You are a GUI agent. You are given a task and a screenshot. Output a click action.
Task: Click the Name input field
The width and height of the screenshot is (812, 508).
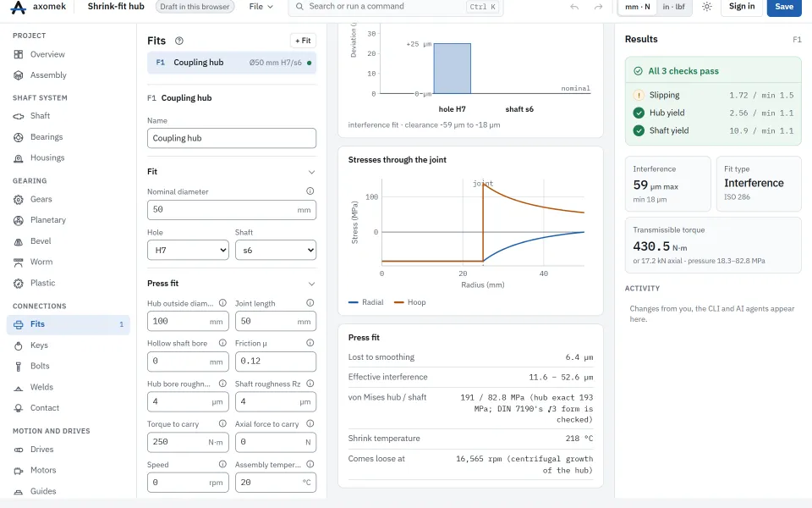pos(232,138)
